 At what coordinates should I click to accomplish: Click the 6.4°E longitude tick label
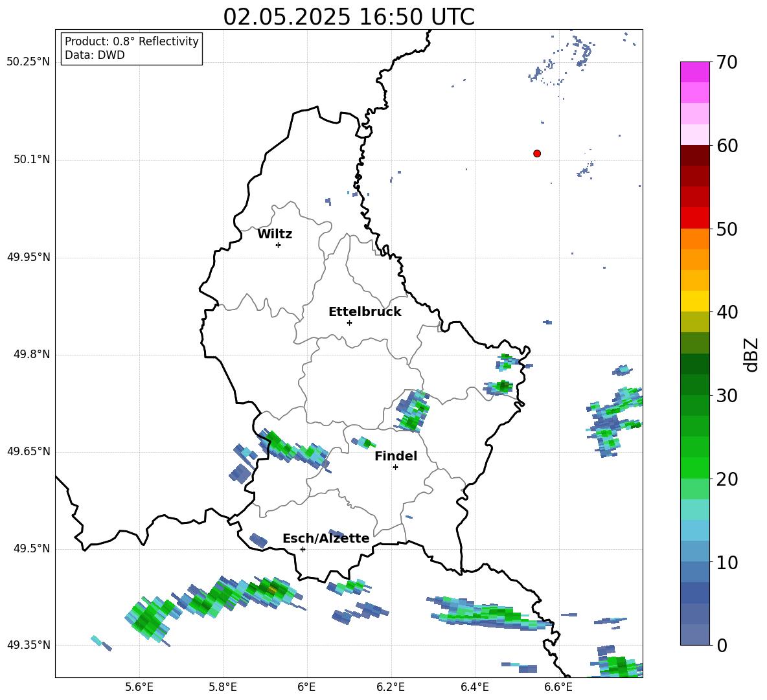pyautogui.click(x=474, y=687)
